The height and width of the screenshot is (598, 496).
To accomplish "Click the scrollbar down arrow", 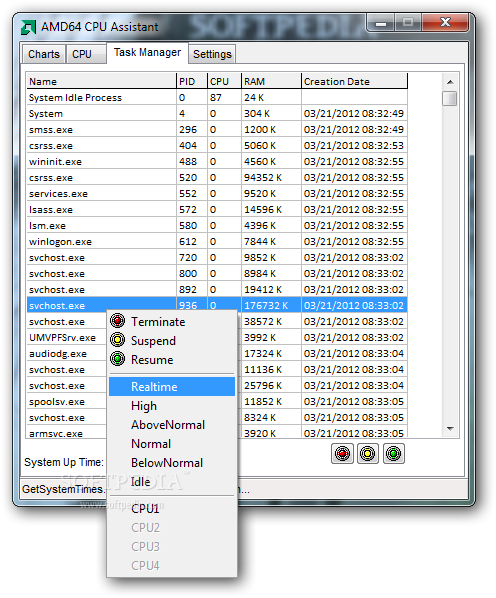I will tap(450, 429).
